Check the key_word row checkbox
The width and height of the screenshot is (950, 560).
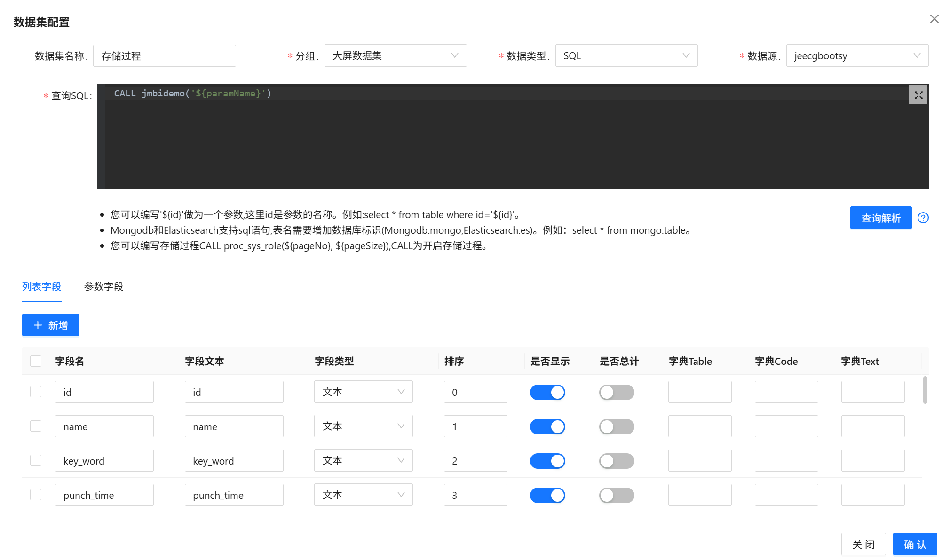(36, 460)
